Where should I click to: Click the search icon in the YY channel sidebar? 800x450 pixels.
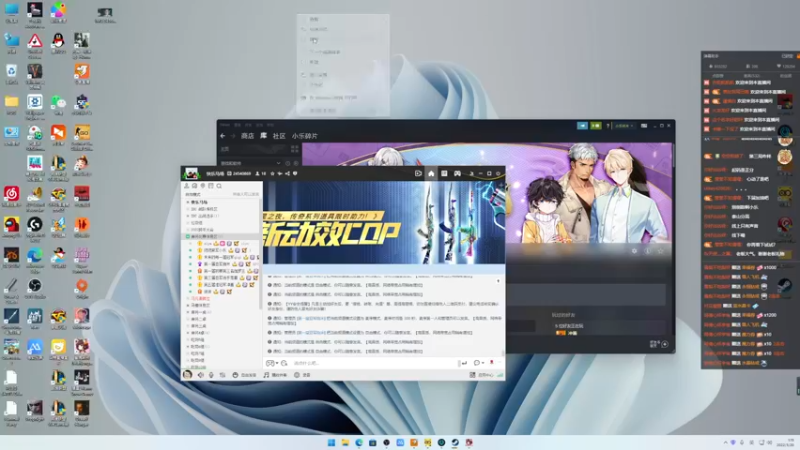[x=219, y=186]
